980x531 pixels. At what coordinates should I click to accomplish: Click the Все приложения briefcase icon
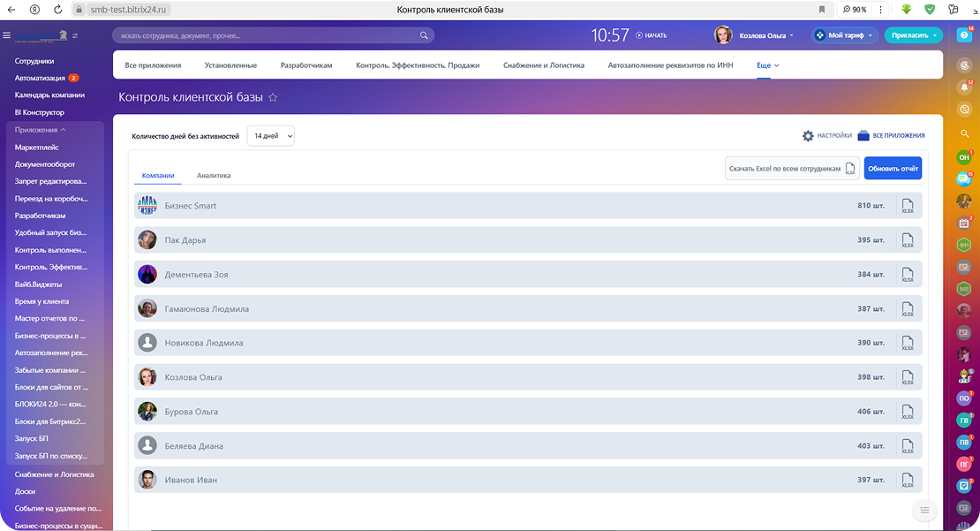pos(863,136)
